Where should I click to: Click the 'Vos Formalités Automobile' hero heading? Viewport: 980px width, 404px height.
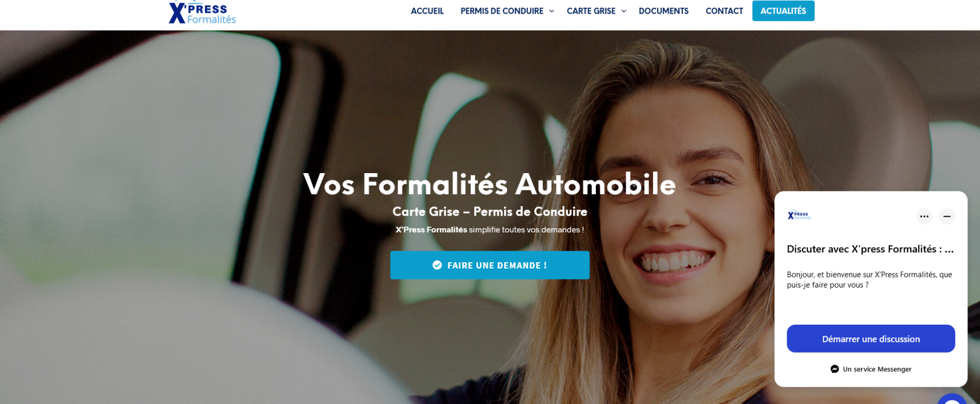coord(489,185)
